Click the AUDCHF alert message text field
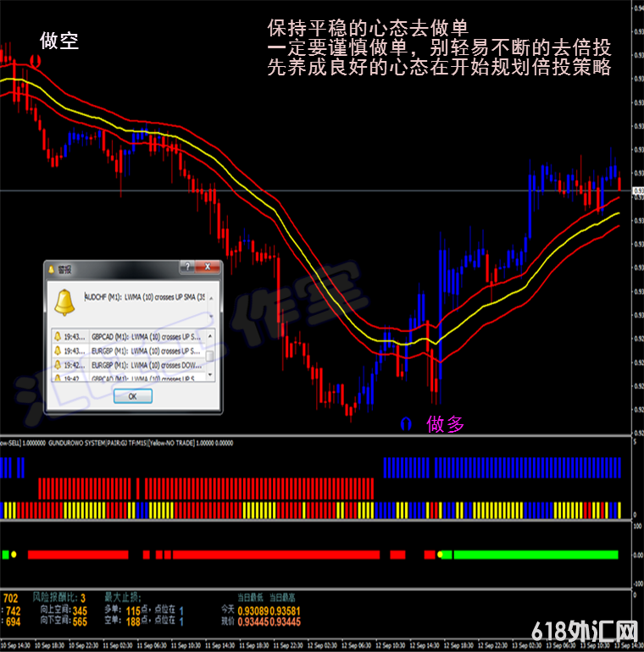Screen dimensions: 644x652 [144, 297]
